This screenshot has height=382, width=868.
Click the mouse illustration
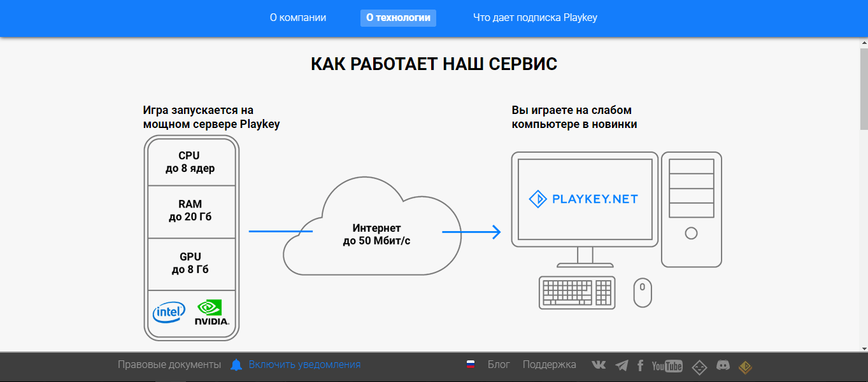[643, 292]
